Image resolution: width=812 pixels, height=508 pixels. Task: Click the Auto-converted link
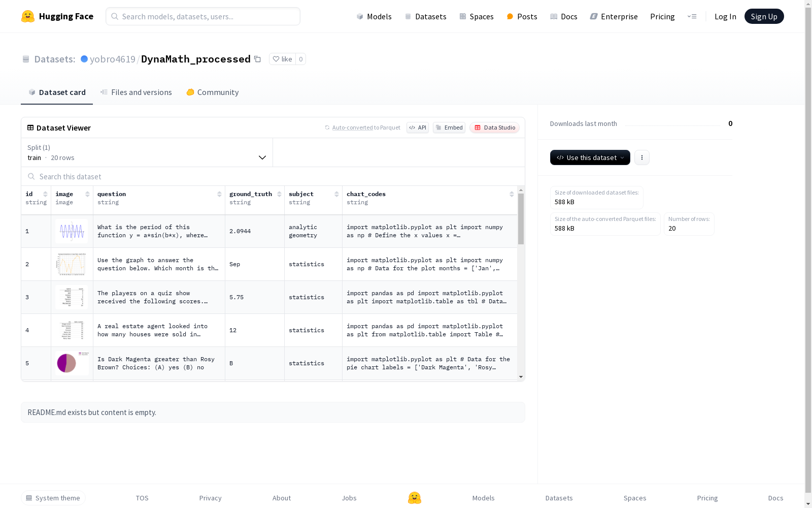point(352,128)
